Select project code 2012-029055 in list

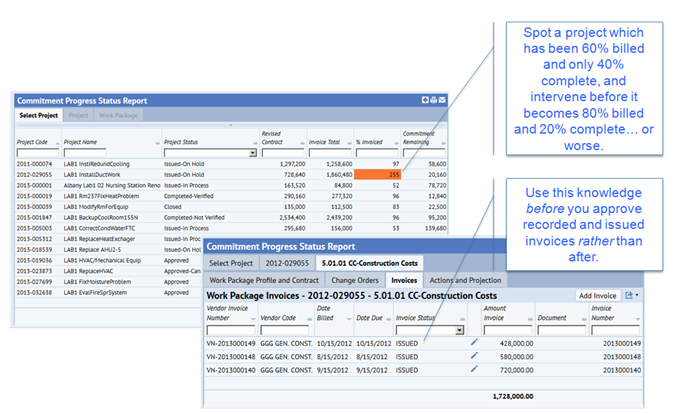[x=34, y=175]
